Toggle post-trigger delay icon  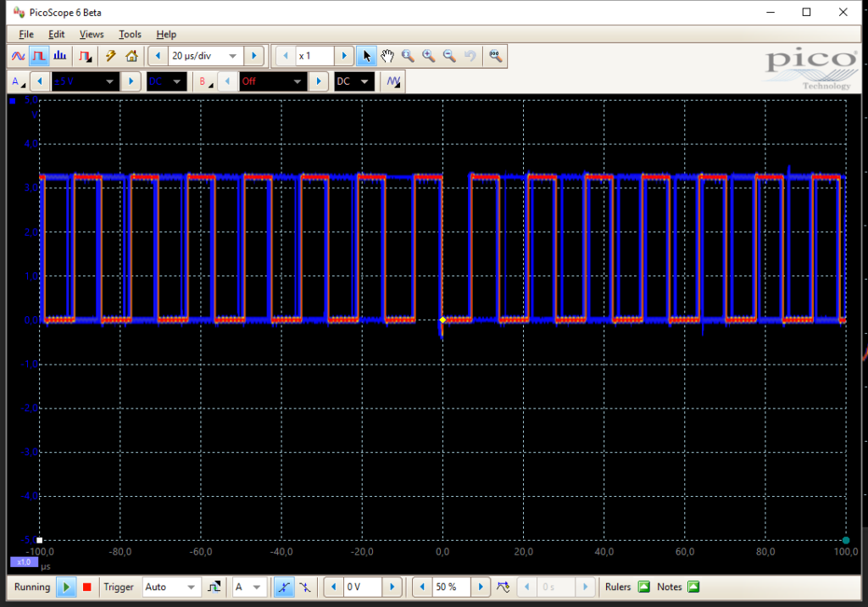pyautogui.click(x=504, y=587)
